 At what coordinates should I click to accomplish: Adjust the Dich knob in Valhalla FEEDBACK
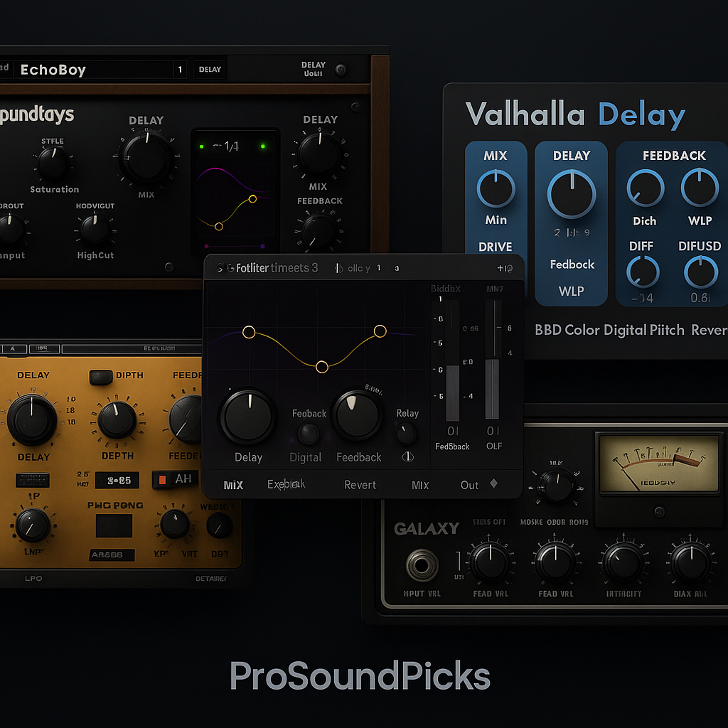(646, 188)
